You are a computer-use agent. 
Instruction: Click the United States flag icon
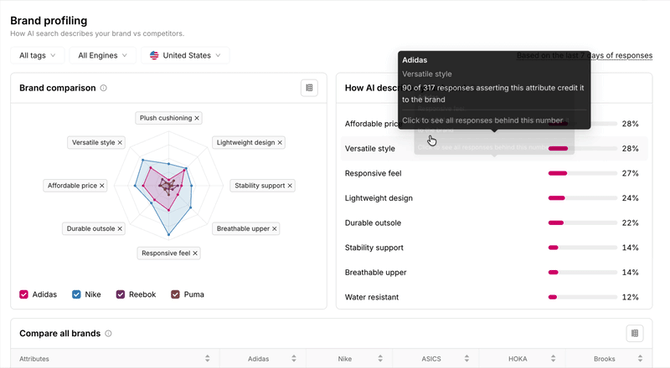pos(154,56)
